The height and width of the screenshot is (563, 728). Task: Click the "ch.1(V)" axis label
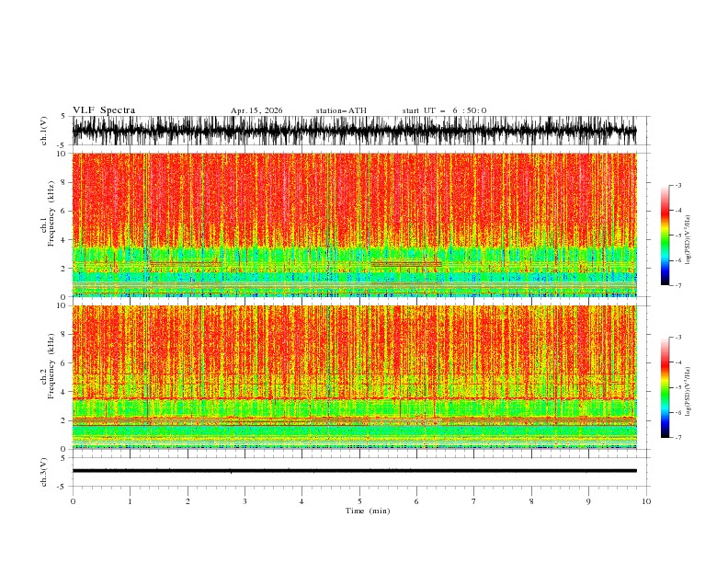pyautogui.click(x=43, y=131)
